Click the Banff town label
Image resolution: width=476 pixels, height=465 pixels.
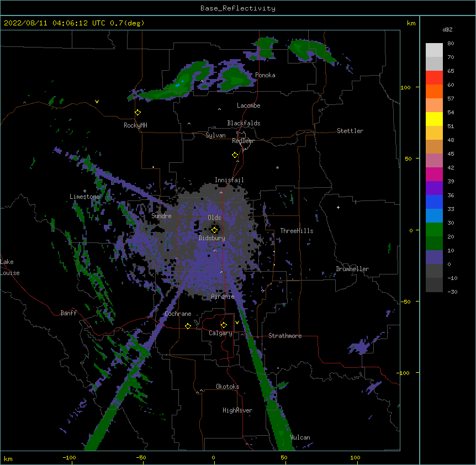[x=68, y=313]
